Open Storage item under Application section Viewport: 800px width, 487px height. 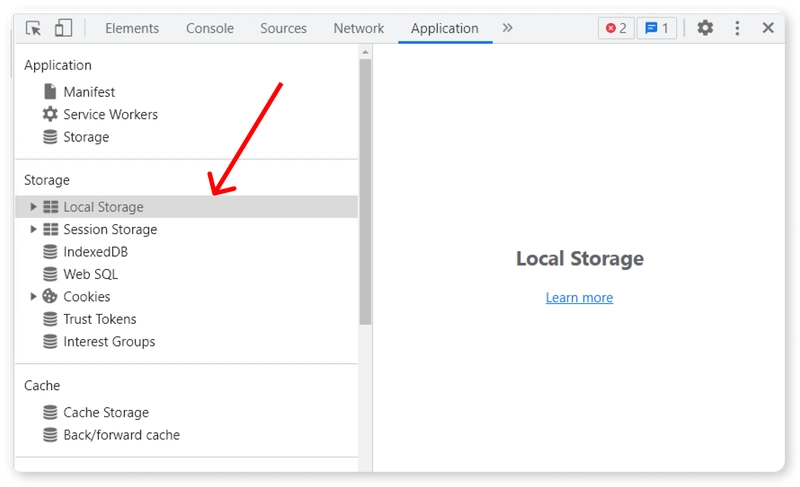pyautogui.click(x=86, y=137)
